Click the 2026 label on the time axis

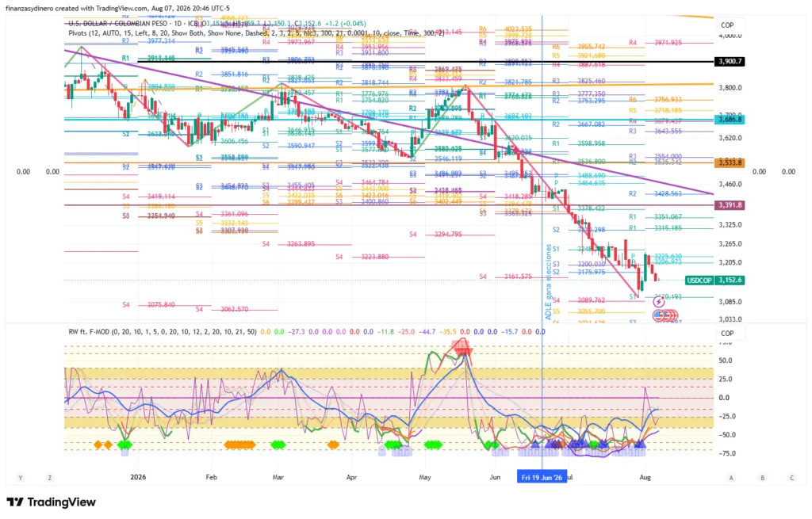tap(138, 477)
